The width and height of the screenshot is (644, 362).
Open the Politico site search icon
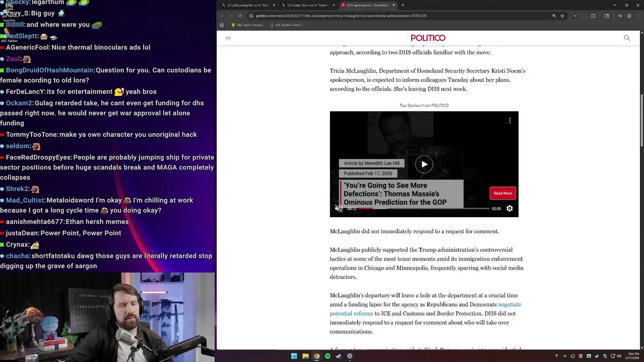coord(627,38)
